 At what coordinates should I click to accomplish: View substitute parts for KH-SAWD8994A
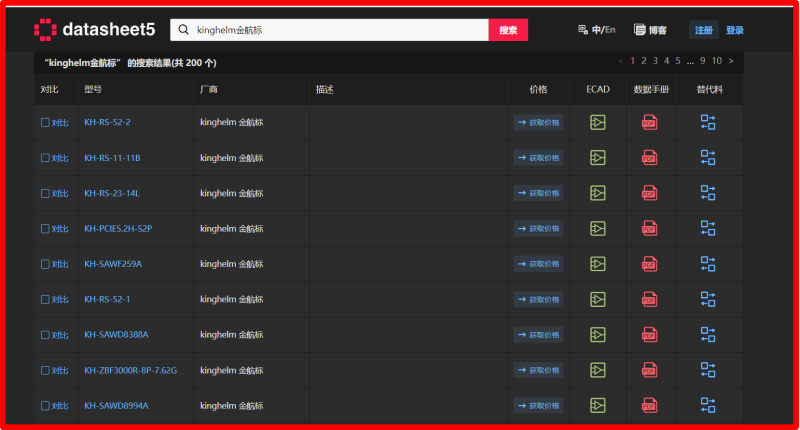tap(708, 406)
